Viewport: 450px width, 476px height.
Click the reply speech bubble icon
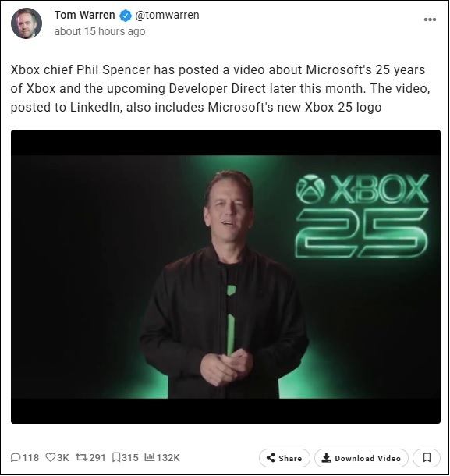16,457
